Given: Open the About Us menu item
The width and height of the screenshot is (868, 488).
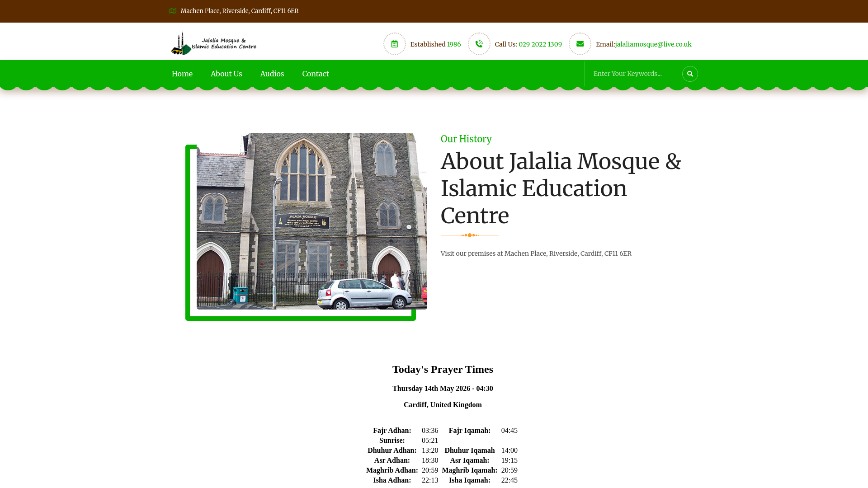Looking at the screenshot, I should (x=226, y=74).
